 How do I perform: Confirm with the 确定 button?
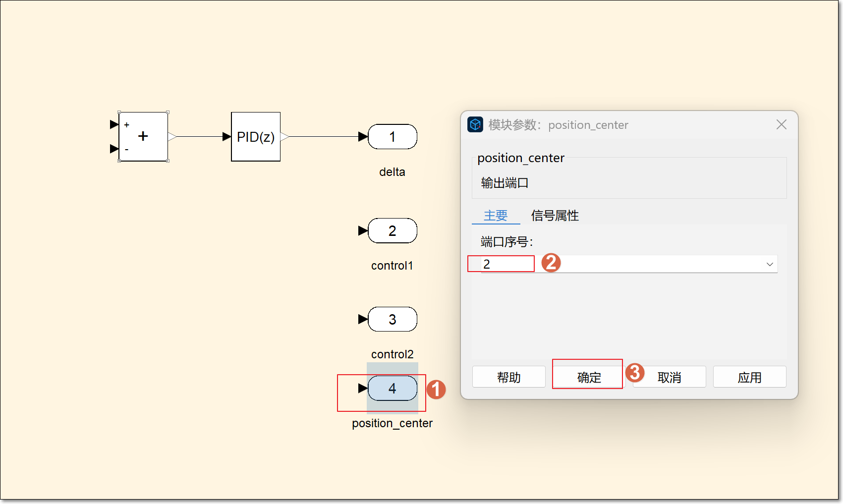tap(589, 377)
